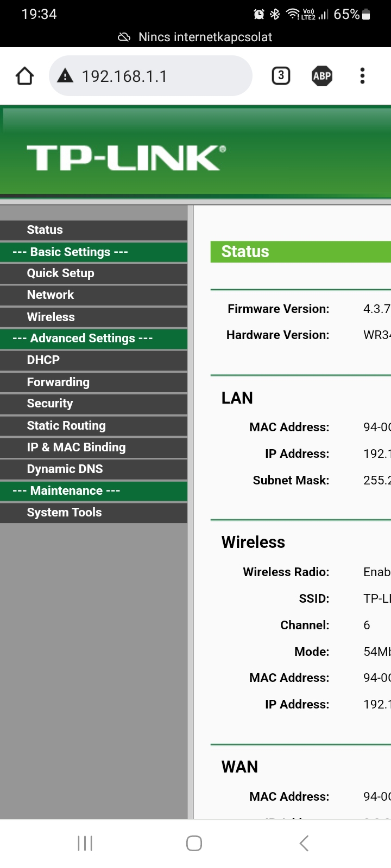
Task: Go to Wireless settings in sidebar
Action: click(x=51, y=317)
